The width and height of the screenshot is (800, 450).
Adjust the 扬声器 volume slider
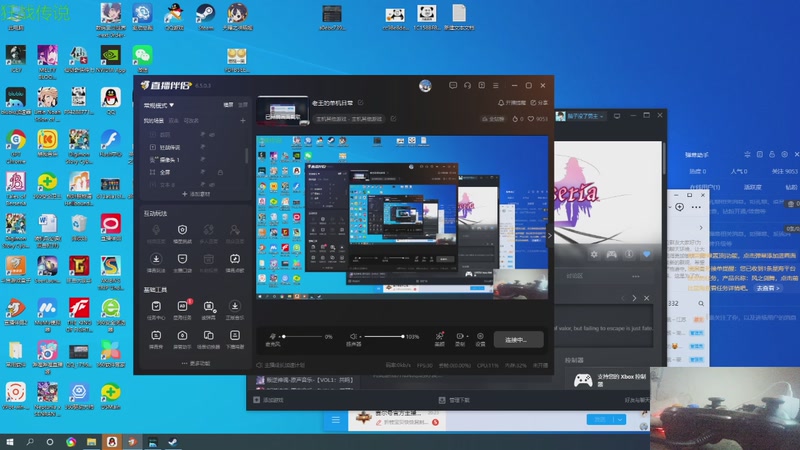tap(383, 336)
